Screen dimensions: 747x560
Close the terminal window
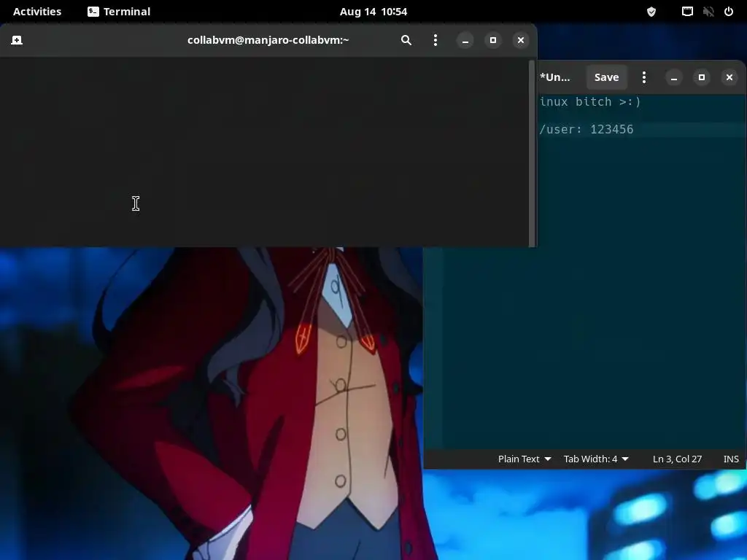point(520,40)
